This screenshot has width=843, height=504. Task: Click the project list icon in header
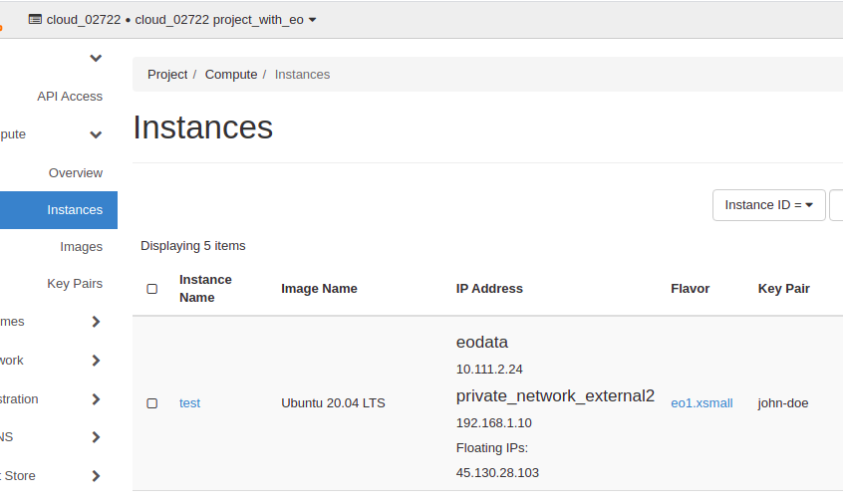36,19
